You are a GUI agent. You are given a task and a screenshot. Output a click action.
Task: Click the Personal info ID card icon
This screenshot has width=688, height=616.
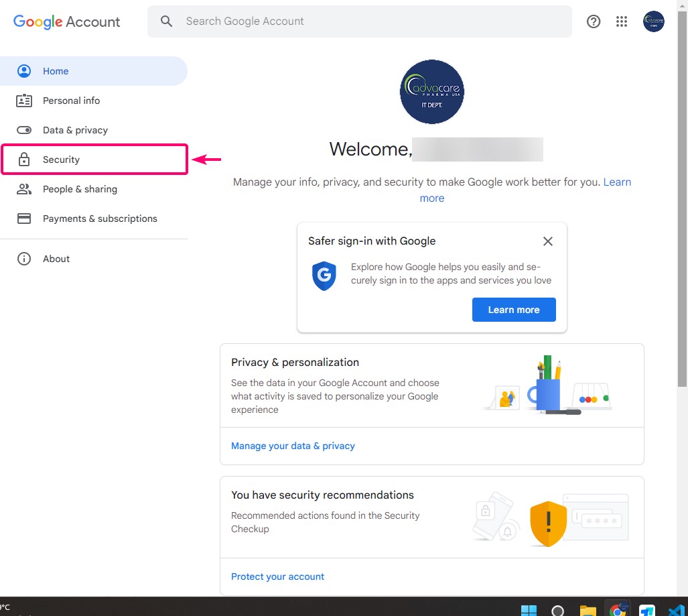tap(24, 101)
